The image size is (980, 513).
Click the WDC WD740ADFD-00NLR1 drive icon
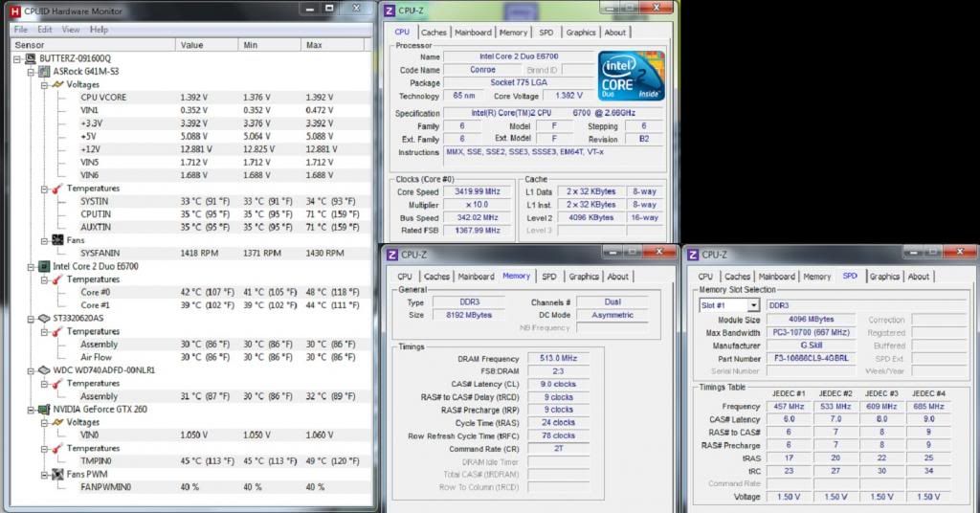(x=44, y=369)
